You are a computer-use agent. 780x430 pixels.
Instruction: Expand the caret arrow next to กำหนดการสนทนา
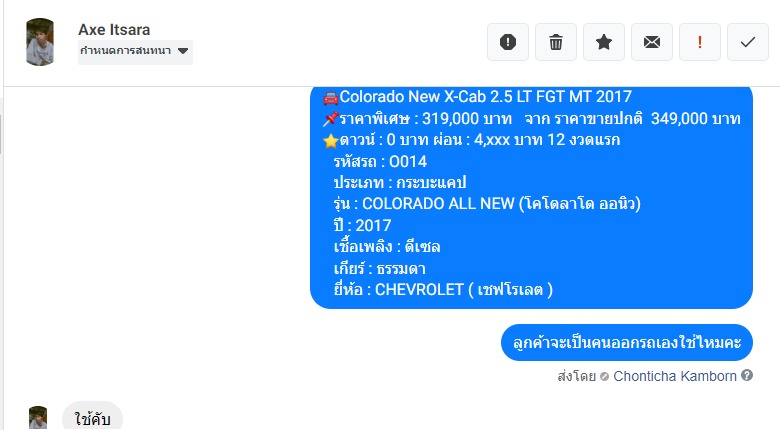click(183, 51)
